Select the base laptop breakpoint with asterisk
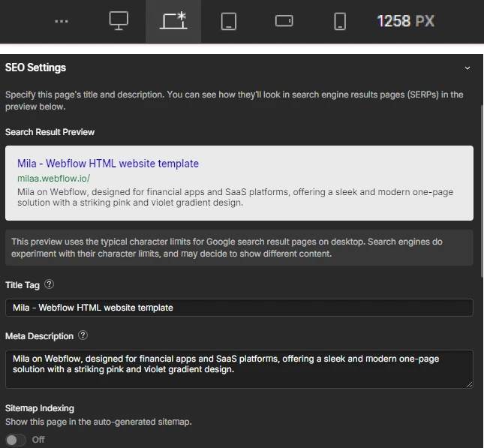The height and width of the screenshot is (448, 484). pyautogui.click(x=173, y=21)
